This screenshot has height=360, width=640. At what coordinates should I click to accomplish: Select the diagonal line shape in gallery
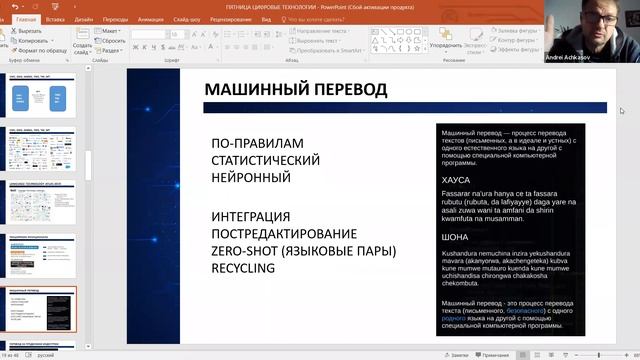(383, 32)
